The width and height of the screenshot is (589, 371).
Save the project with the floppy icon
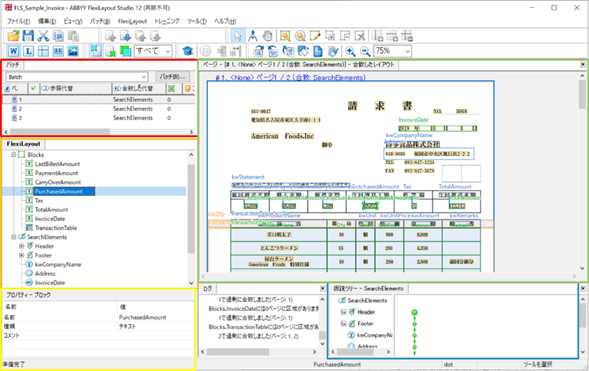click(28, 36)
